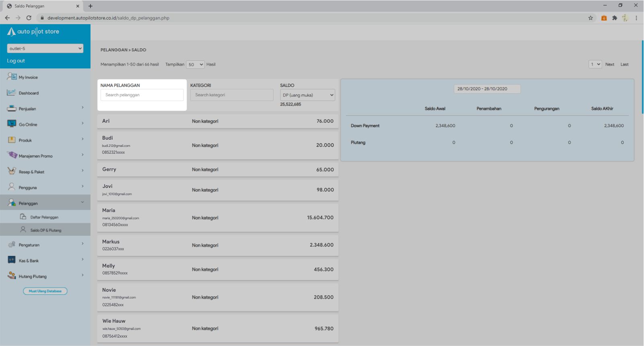Click the Kas & Bank safe icon
This screenshot has height=346, width=644.
click(x=12, y=260)
